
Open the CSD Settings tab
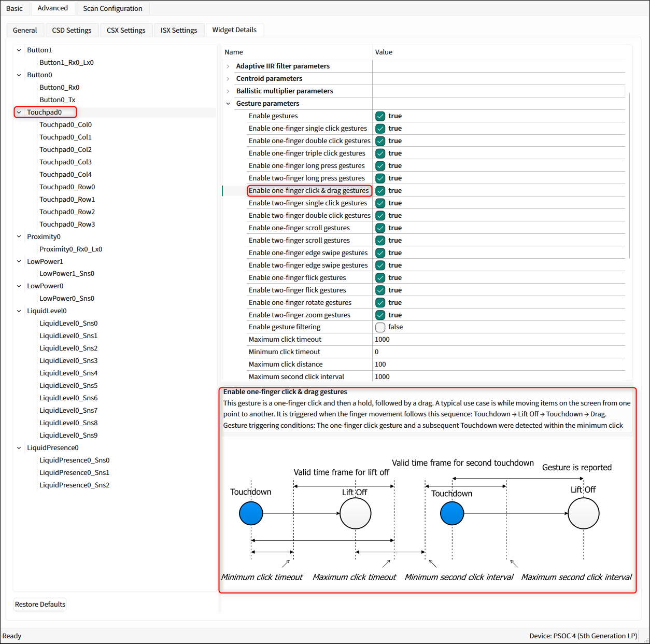pos(72,30)
